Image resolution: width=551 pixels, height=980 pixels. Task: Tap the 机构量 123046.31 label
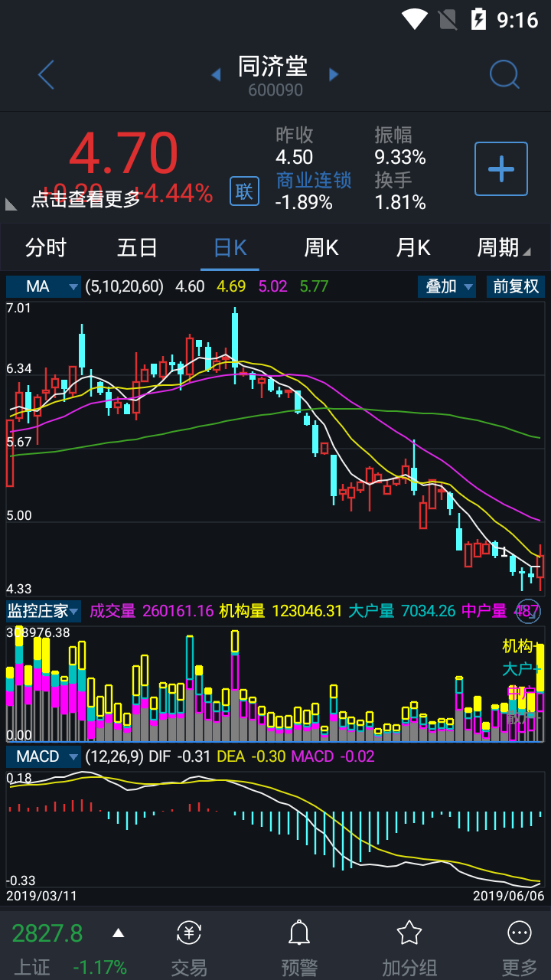click(281, 611)
